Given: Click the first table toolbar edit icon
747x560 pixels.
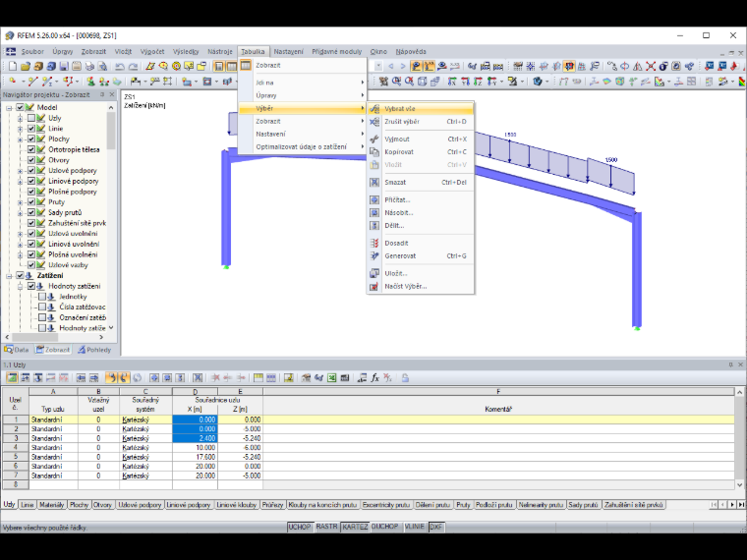Looking at the screenshot, I should tap(12, 377).
